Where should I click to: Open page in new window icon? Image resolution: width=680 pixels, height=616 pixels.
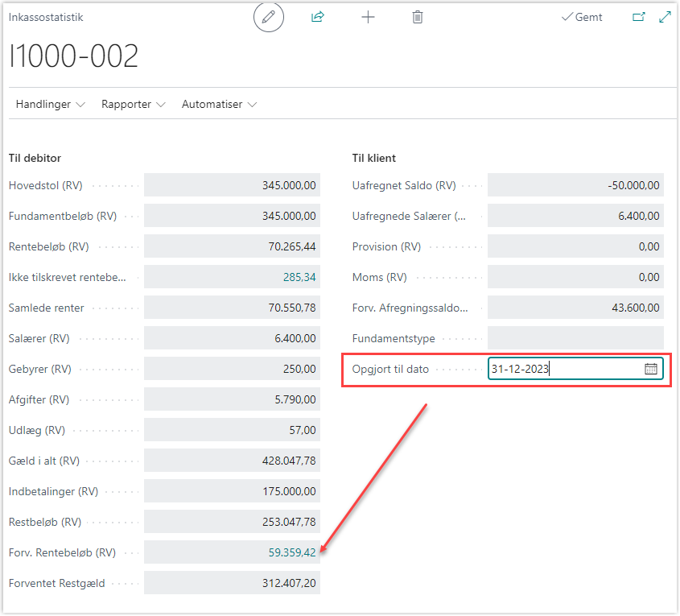[639, 17]
